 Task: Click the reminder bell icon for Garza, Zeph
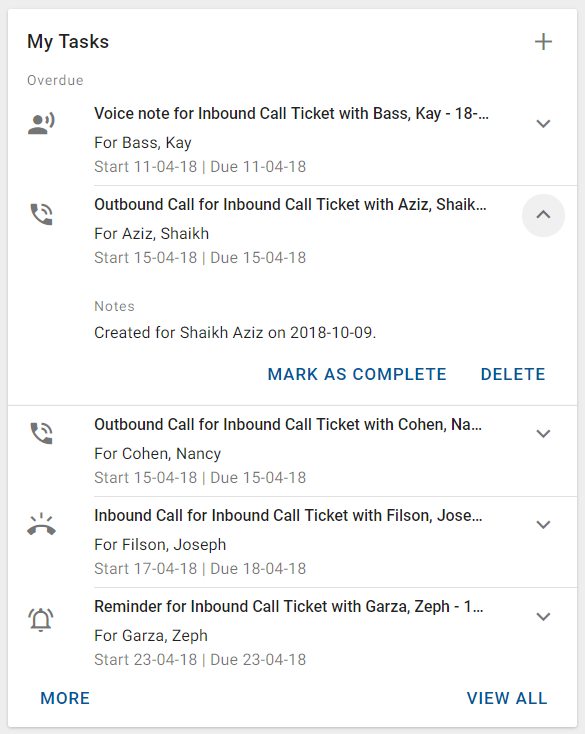41,620
